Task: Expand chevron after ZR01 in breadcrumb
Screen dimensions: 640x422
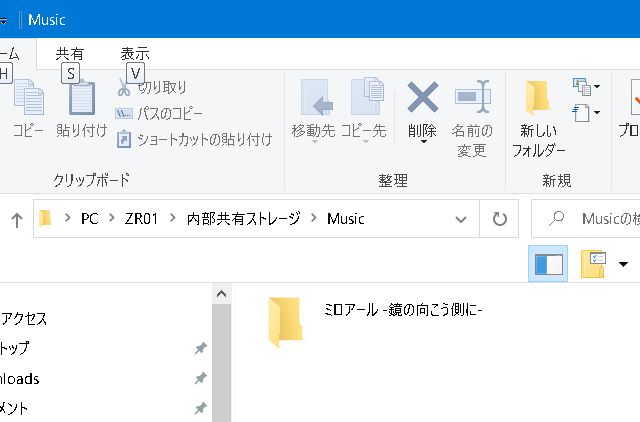Action: 172,218
